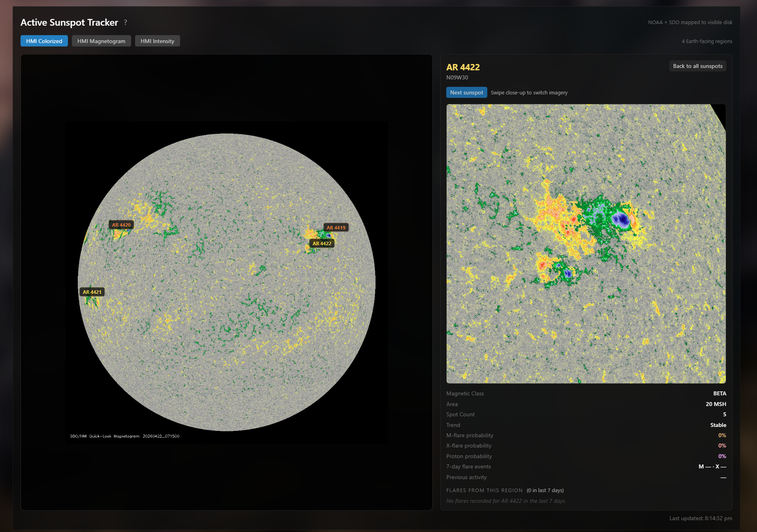The image size is (757, 532).
Task: Switch to HMI Intensity view
Action: point(158,41)
